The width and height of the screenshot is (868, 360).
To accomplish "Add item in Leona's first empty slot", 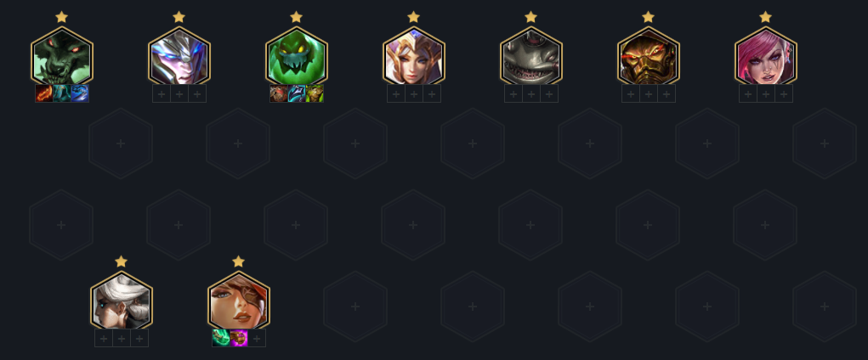I will [396, 94].
